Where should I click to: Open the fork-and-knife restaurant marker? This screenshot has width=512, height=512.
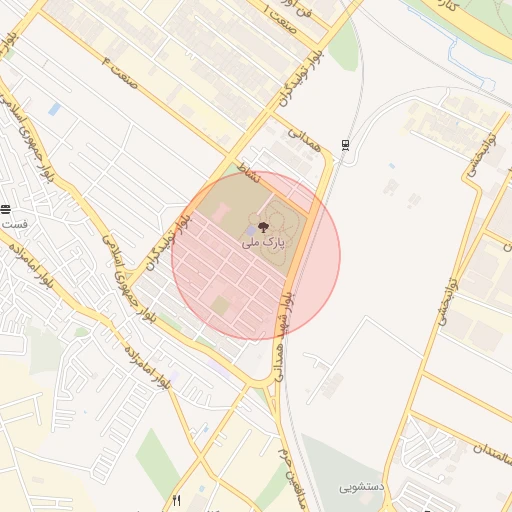[x=177, y=500]
